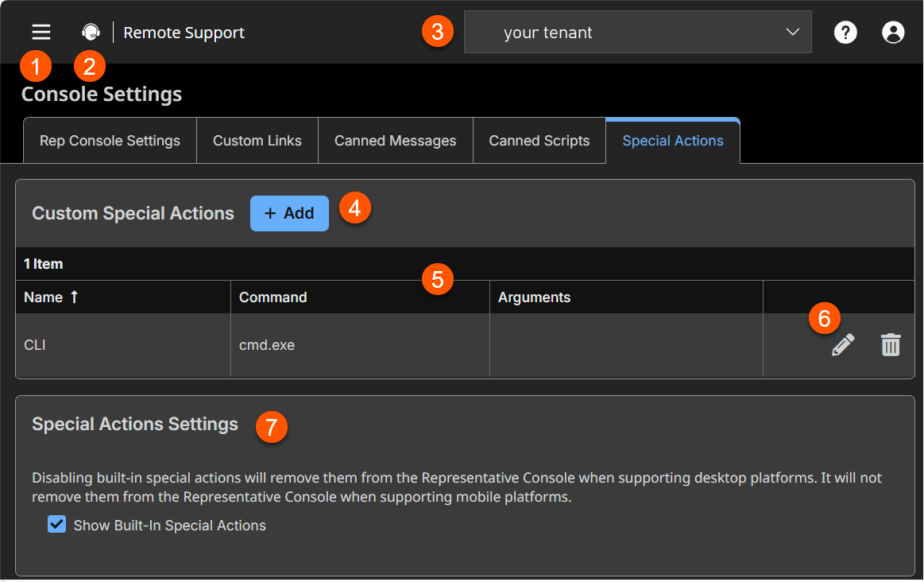Delete the CLI special action

tap(891, 345)
